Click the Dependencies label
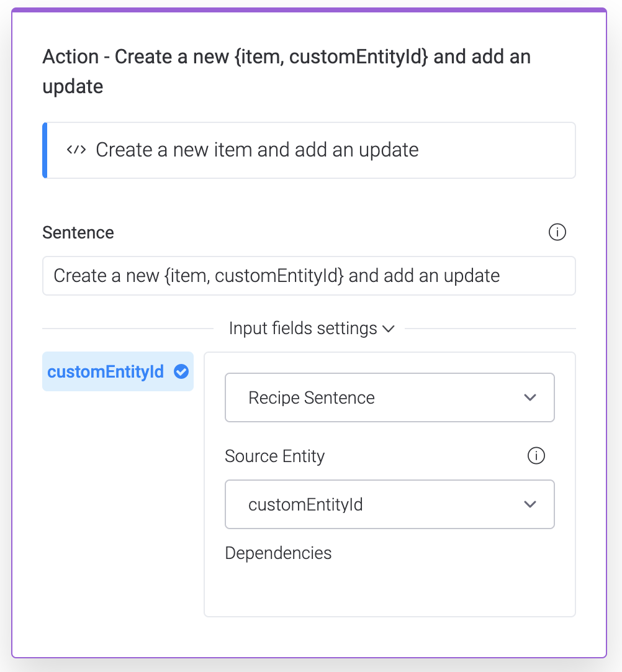 (x=278, y=553)
